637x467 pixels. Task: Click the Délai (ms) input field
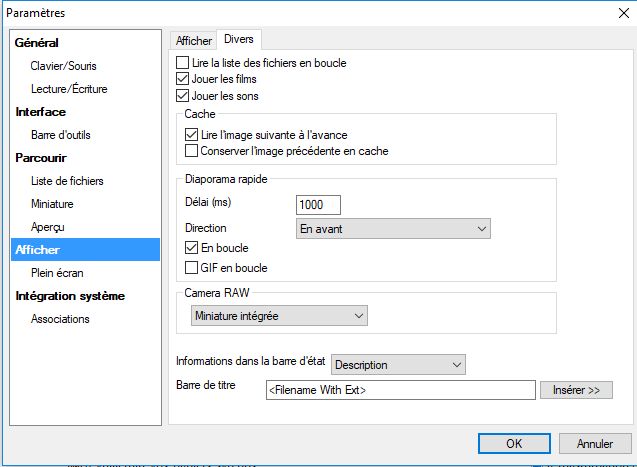[x=318, y=205]
